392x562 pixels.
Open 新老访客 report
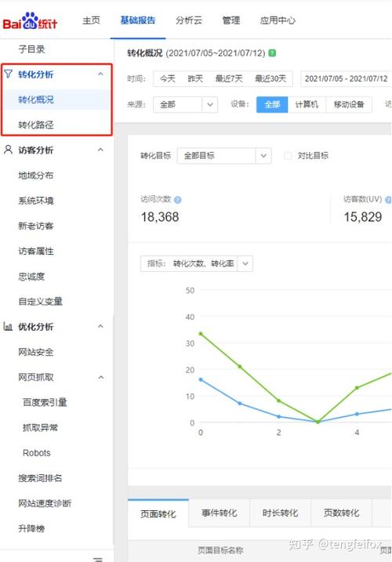tap(36, 226)
